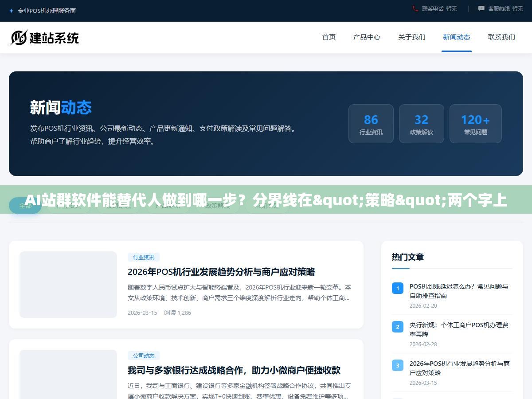This screenshot has height=399, width=532.
Task: Click the 客服热线 暂无 text in top bar
Action: click(505, 8)
